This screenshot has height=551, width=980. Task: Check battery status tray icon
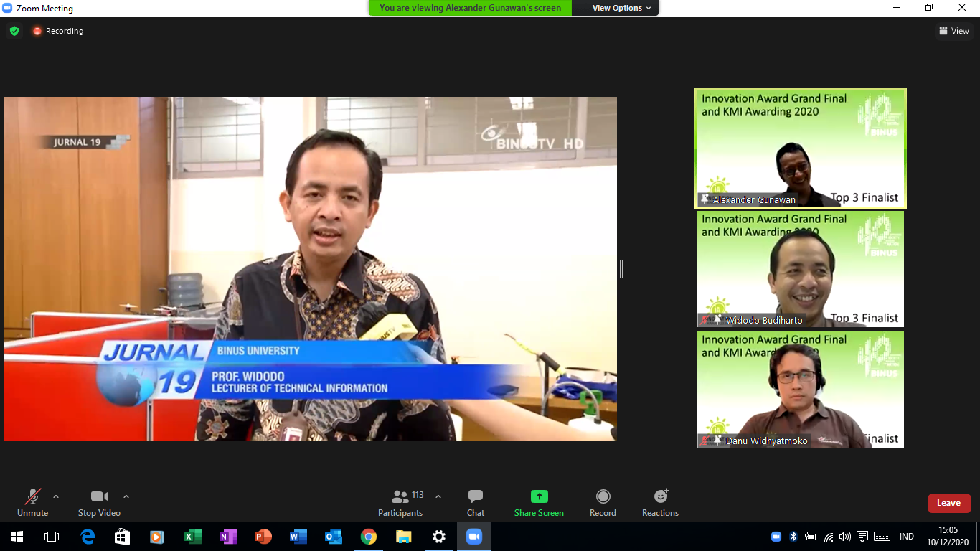811,537
